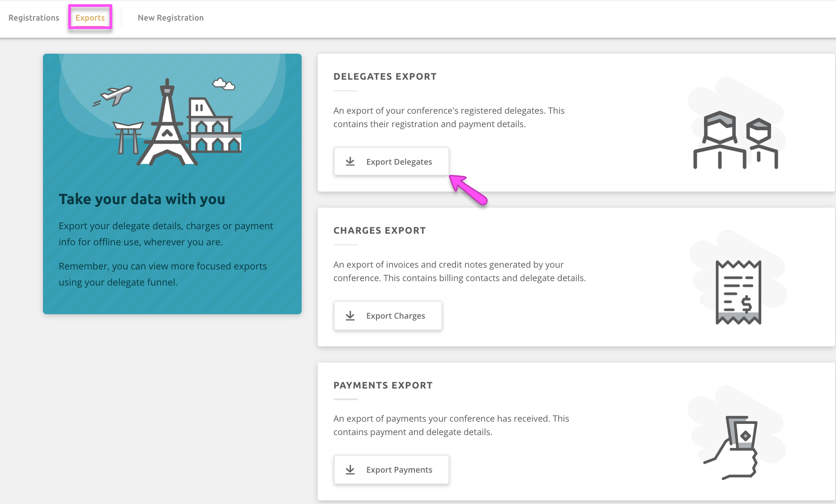This screenshot has height=504, width=836.
Task: Click the Payments Export heading
Action: click(383, 385)
